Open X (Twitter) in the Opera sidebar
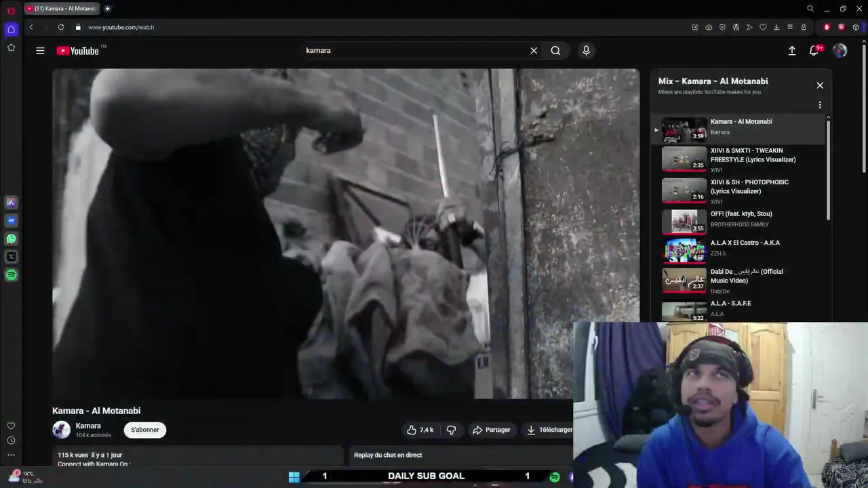 coord(11,257)
